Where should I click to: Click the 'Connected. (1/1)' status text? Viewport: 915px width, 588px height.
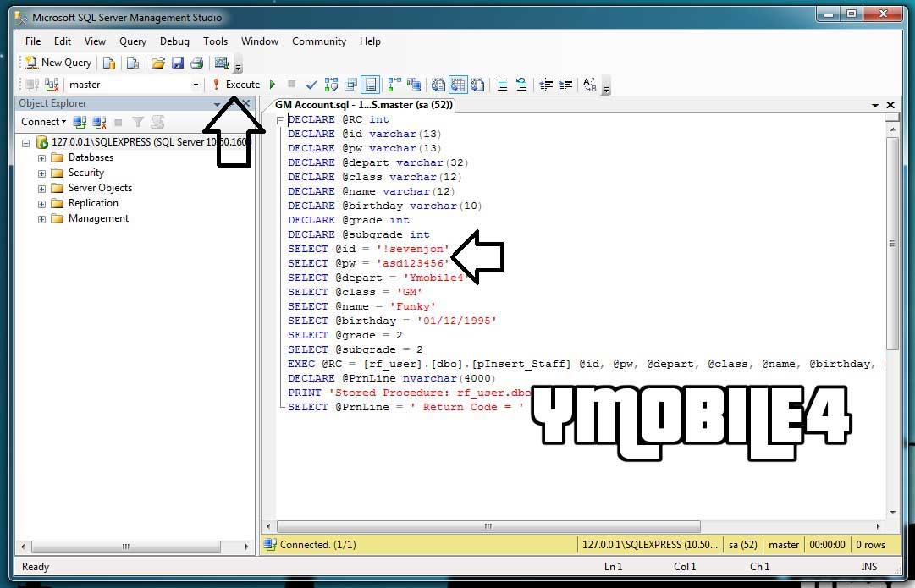[317, 545]
